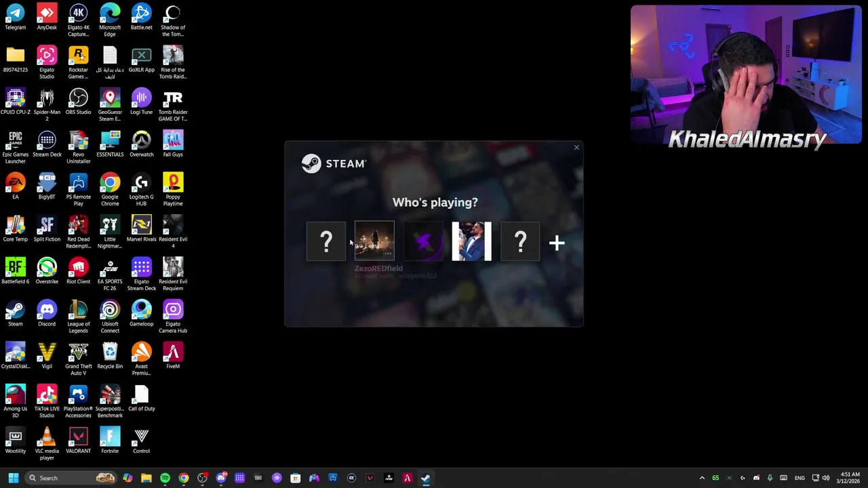The width and height of the screenshot is (868, 488).
Task: Click the taskbar Search box
Action: (71, 478)
